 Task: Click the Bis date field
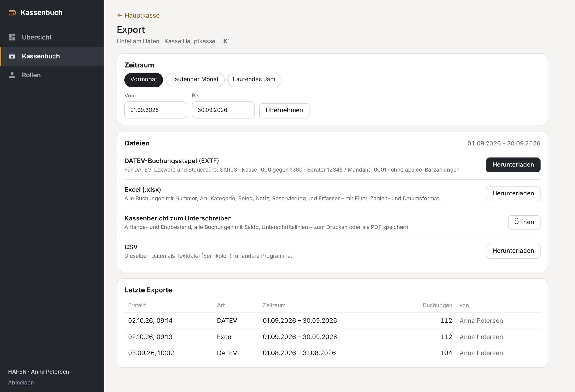tap(223, 110)
